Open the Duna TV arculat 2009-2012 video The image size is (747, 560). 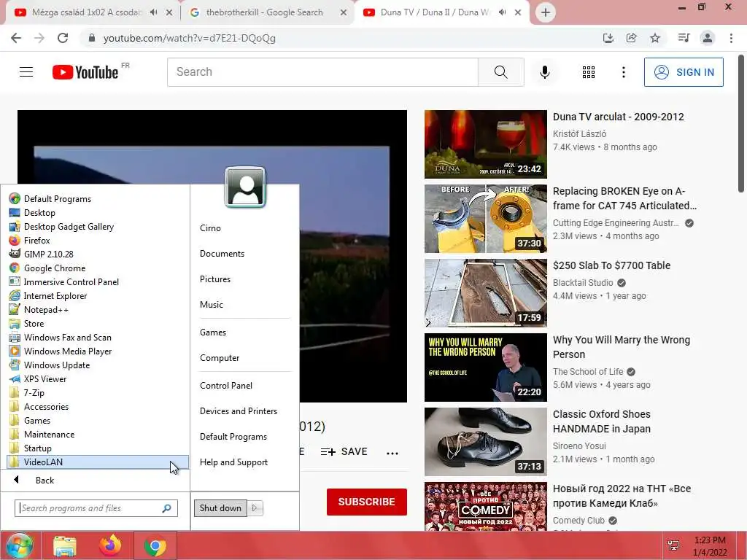618,117
